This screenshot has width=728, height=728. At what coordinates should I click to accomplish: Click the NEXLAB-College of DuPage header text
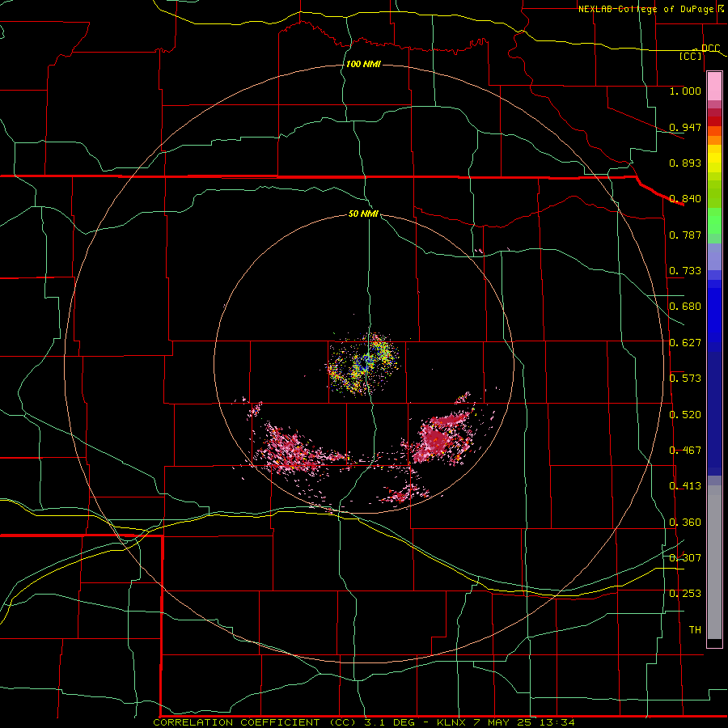pos(645,9)
